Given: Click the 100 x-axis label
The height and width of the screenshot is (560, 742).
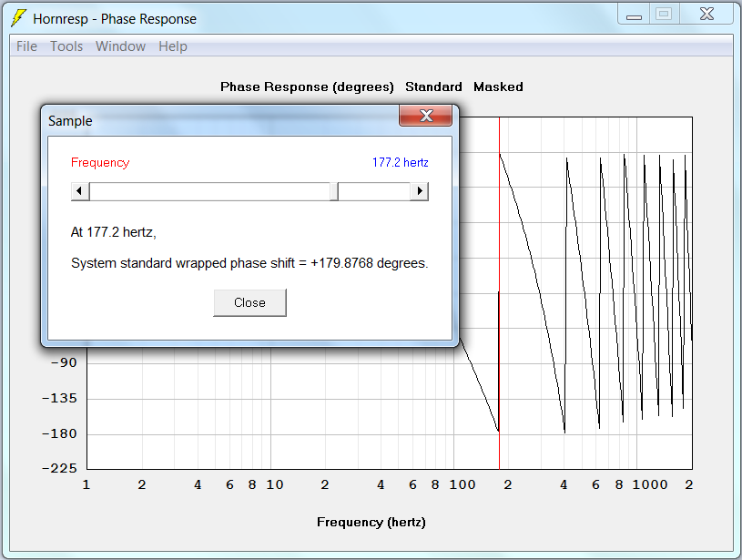Looking at the screenshot, I should click(x=462, y=484).
